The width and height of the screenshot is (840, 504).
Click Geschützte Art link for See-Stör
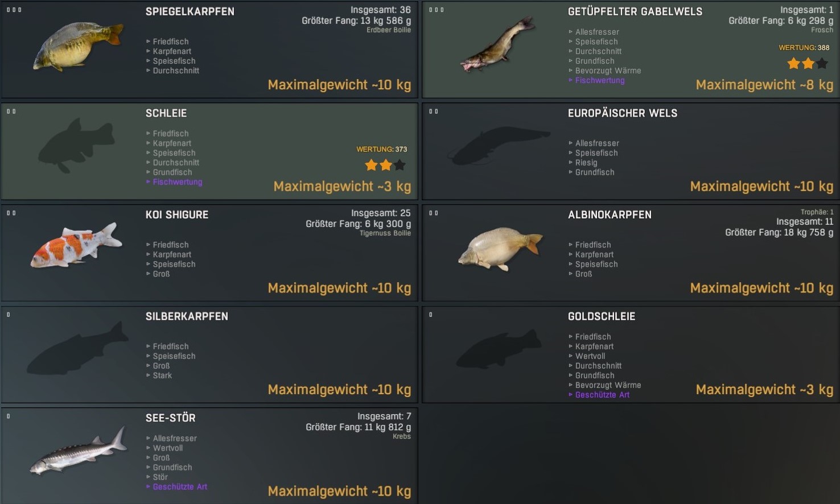click(x=180, y=487)
